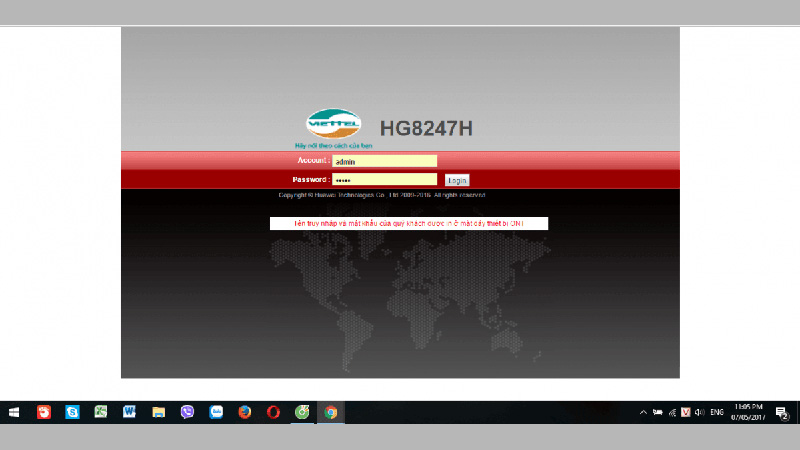Click the battery tray icon
800x450 pixels.
pyautogui.click(x=658, y=412)
